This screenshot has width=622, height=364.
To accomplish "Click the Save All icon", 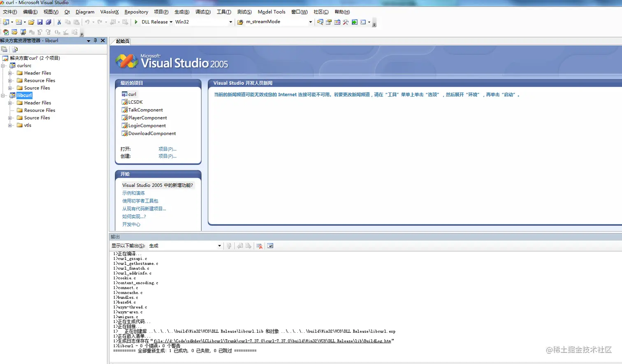I will (x=49, y=22).
